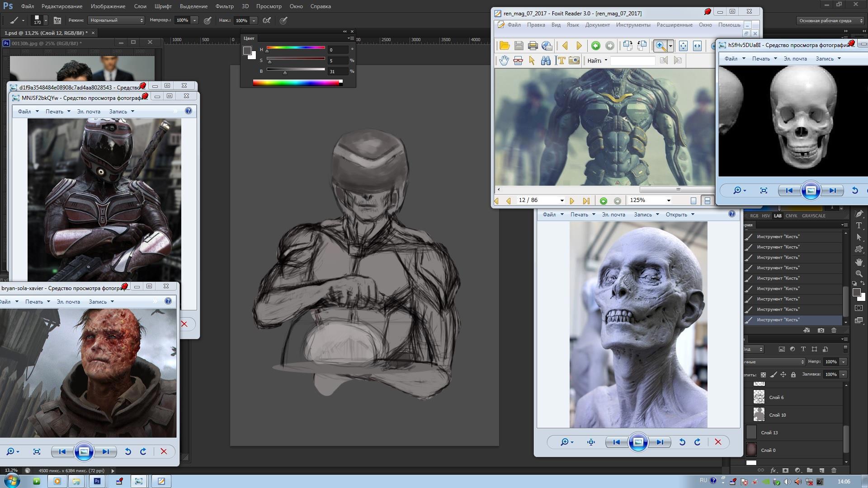Click the Add layer style fx icon
Screen dimensions: 868x488
tap(773, 470)
